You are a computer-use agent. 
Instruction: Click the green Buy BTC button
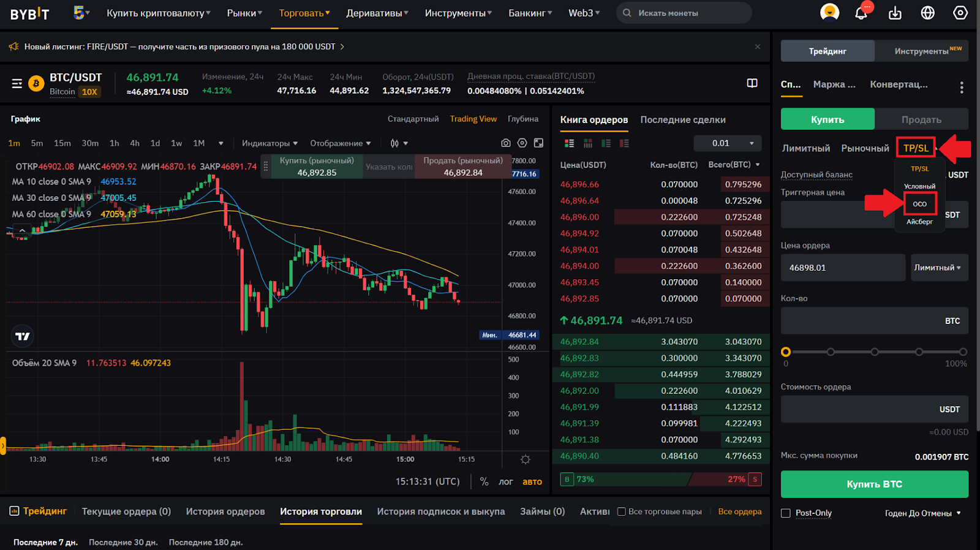click(874, 484)
